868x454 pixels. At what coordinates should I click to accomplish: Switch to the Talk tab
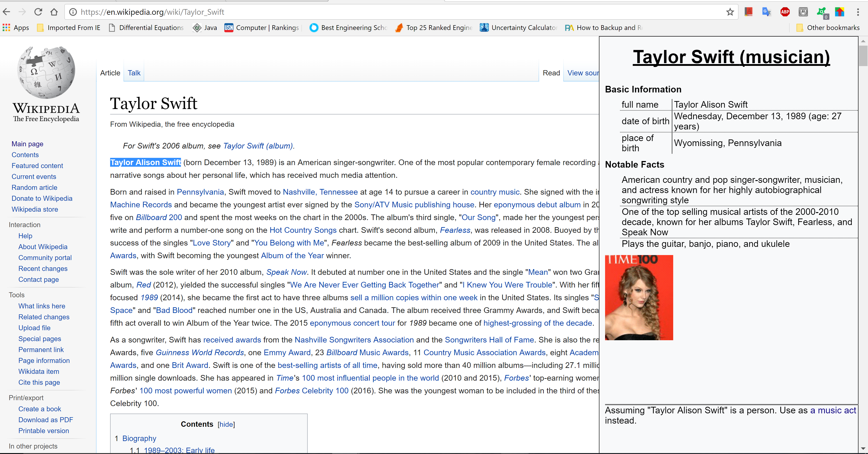[x=134, y=73]
